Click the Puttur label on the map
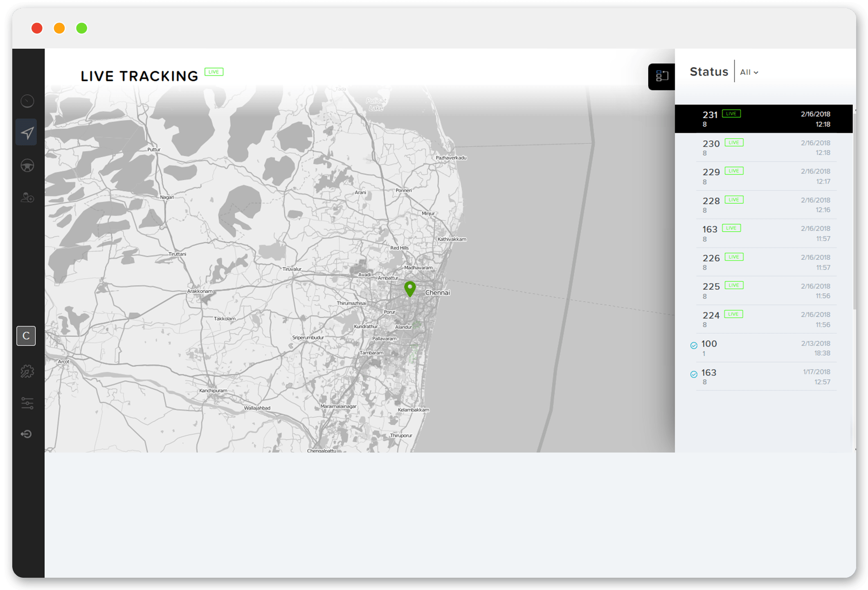The width and height of the screenshot is (868, 590). click(154, 149)
